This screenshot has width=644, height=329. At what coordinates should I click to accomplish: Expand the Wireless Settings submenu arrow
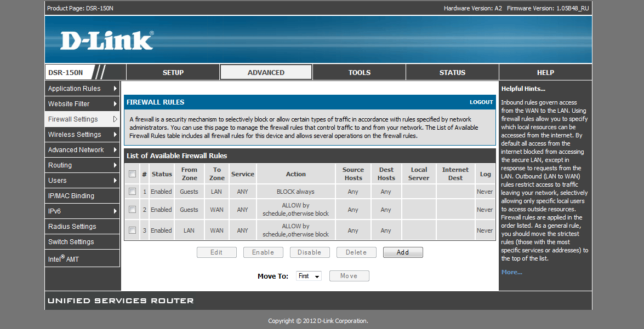(x=115, y=135)
